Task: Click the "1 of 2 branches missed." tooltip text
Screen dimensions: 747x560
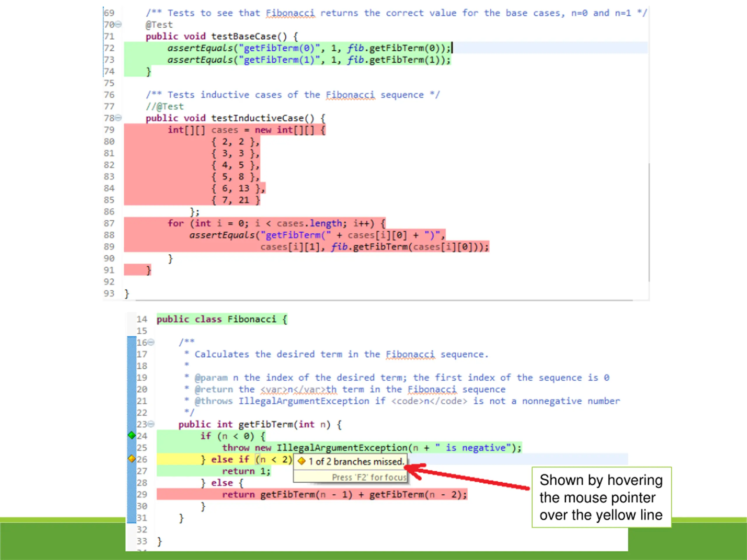Action: pos(356,461)
